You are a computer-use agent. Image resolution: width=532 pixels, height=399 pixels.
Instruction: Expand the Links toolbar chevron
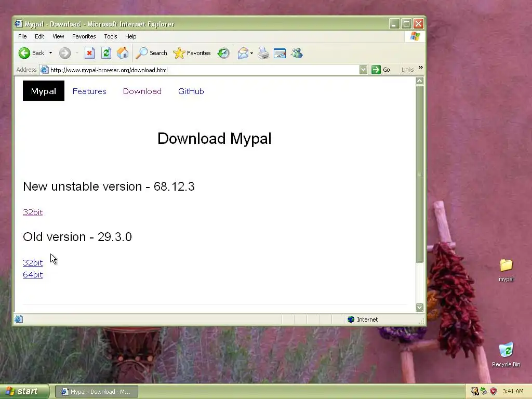[421, 68]
